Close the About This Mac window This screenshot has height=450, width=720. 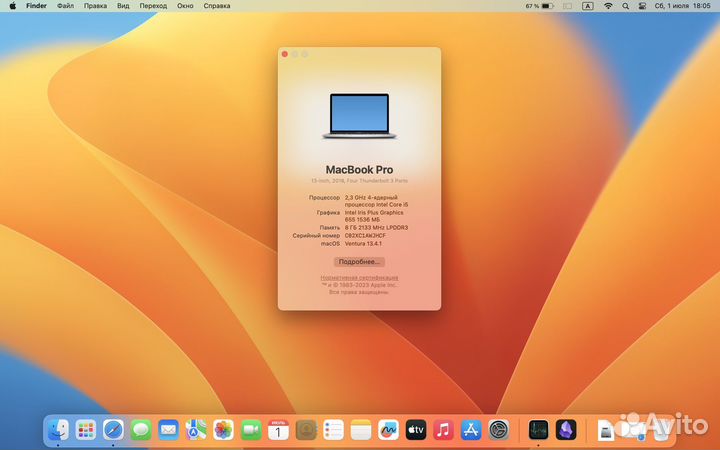[285, 54]
